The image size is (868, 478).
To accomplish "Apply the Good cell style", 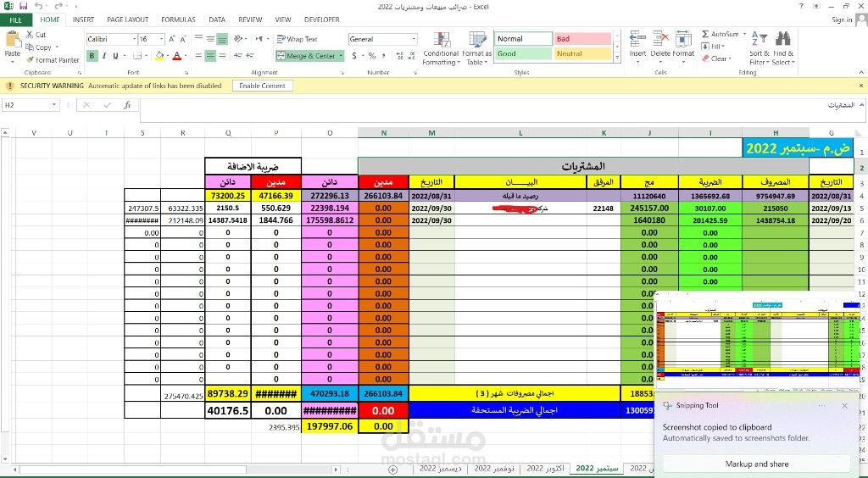I will click(x=523, y=53).
